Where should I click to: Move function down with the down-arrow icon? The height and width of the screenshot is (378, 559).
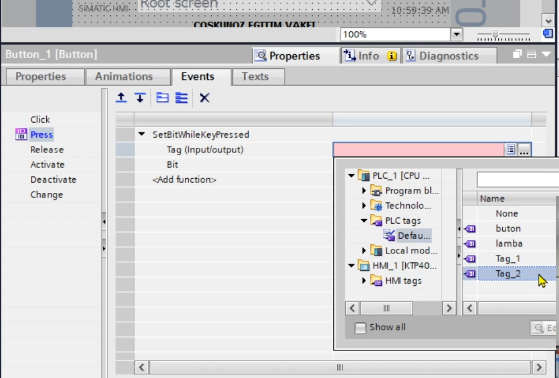click(x=140, y=97)
